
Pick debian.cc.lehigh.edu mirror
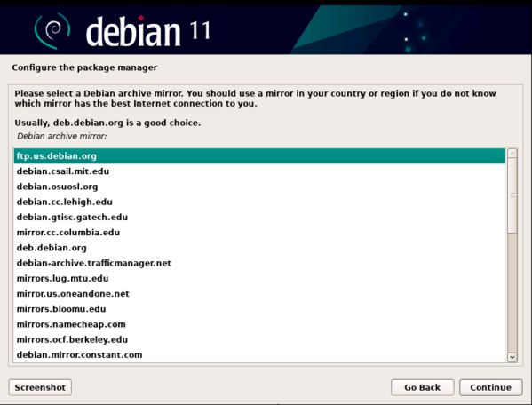[259, 202]
